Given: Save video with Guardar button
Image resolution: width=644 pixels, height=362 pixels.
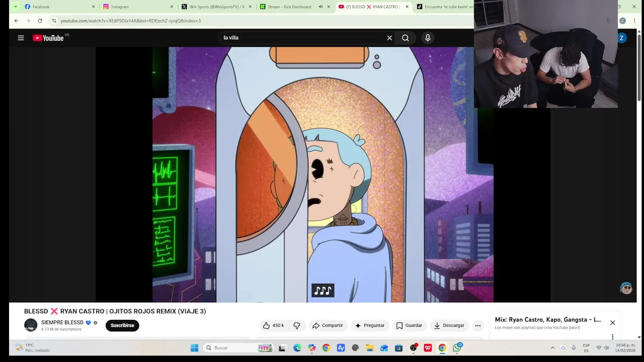Looking at the screenshot, I should pyautogui.click(x=409, y=325).
